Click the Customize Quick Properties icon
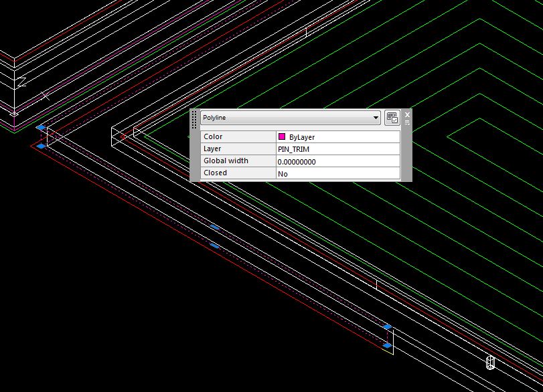 click(393, 116)
